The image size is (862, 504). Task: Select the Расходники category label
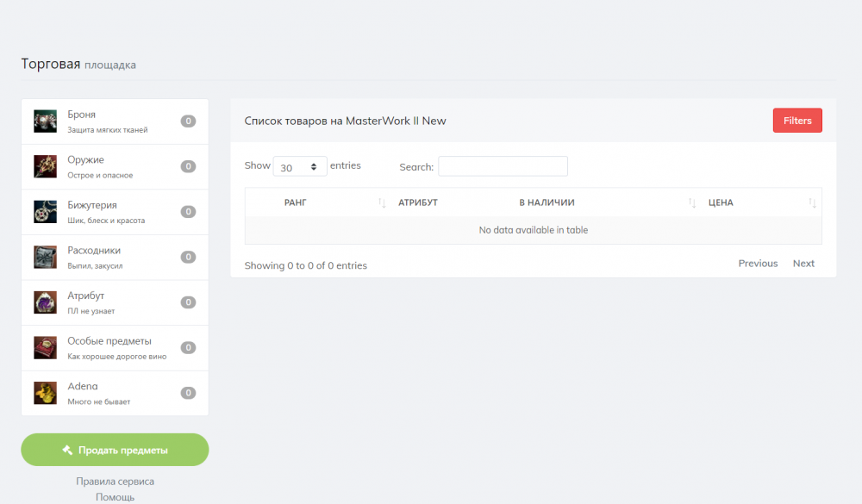(94, 251)
